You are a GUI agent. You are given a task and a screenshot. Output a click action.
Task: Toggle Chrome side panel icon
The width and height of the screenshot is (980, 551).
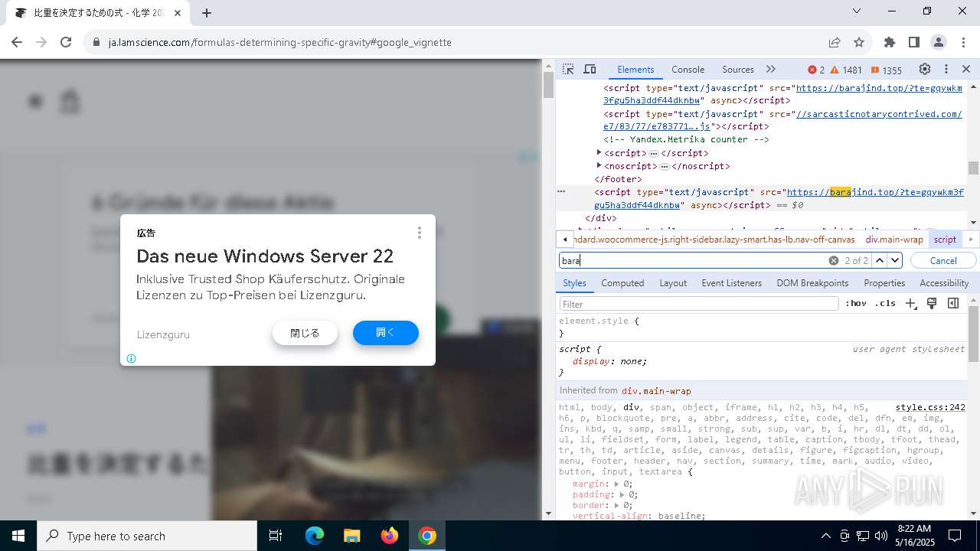(x=914, y=42)
